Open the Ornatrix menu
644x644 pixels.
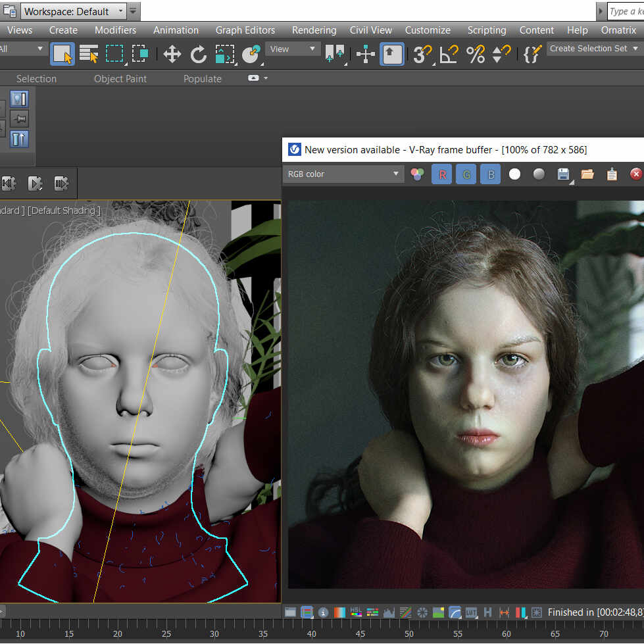click(618, 30)
